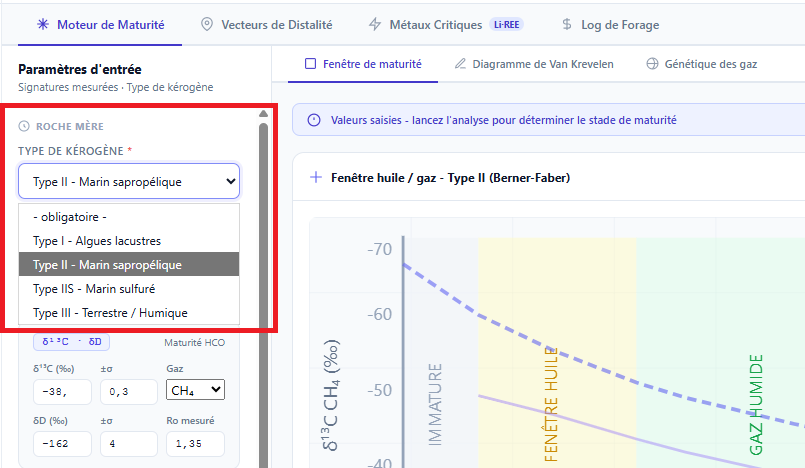Click the 'Paramètres d'entrée' heading
Viewport: 805px width, 468px height.
tap(80, 69)
